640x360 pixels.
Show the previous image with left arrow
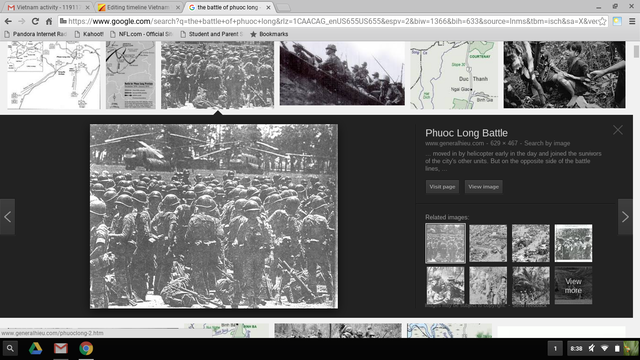pos(7,217)
